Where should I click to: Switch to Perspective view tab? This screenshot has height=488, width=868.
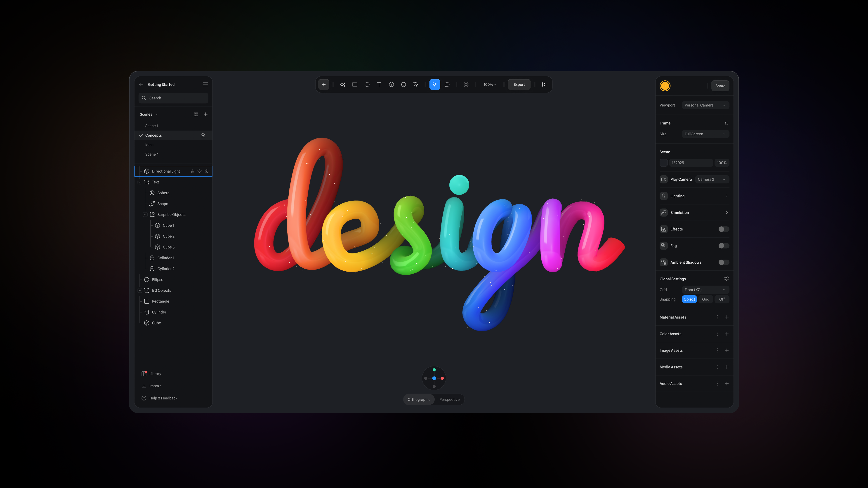449,399
